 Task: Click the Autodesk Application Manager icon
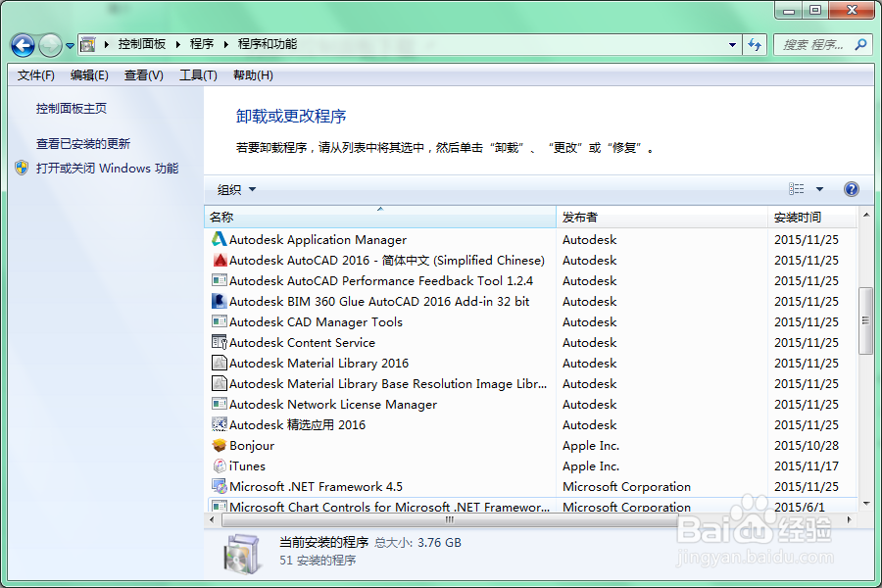click(219, 239)
